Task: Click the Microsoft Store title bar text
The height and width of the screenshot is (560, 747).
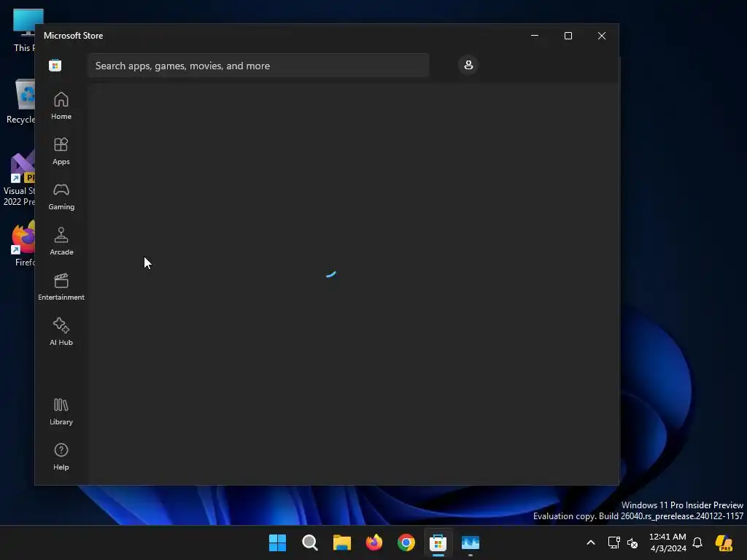Action: pos(74,36)
